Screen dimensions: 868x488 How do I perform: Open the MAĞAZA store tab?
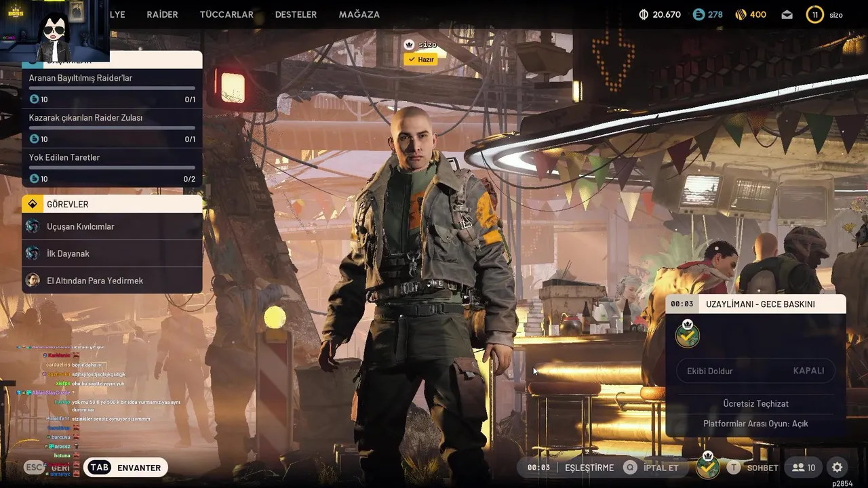coord(359,14)
